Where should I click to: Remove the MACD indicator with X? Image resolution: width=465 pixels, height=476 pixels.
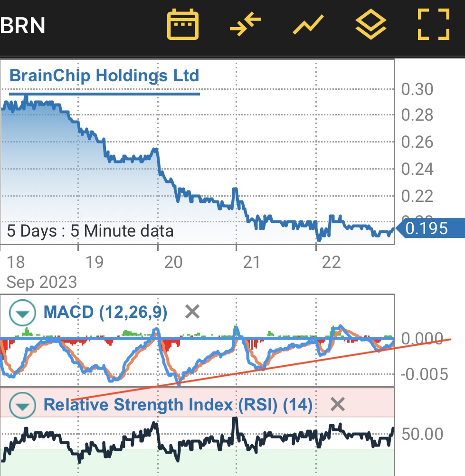(x=192, y=312)
